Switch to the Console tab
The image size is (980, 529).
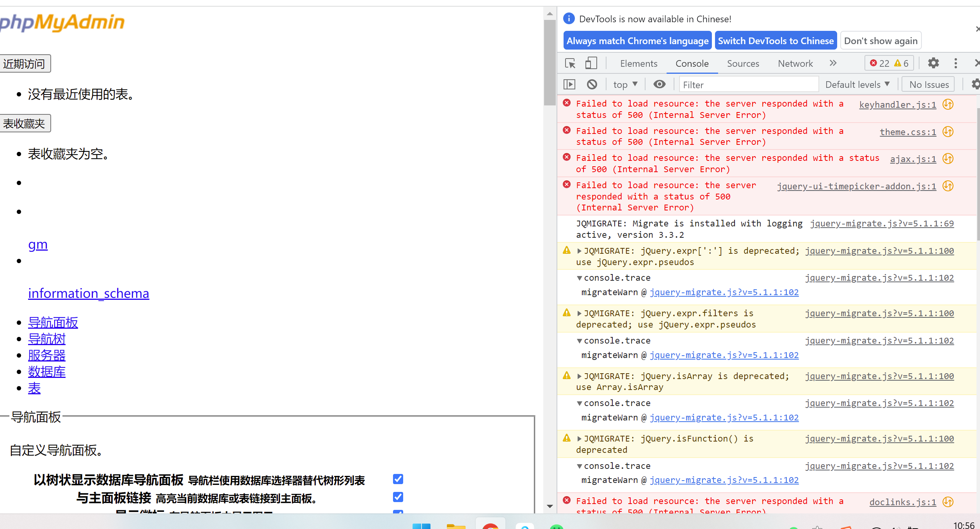pos(692,63)
